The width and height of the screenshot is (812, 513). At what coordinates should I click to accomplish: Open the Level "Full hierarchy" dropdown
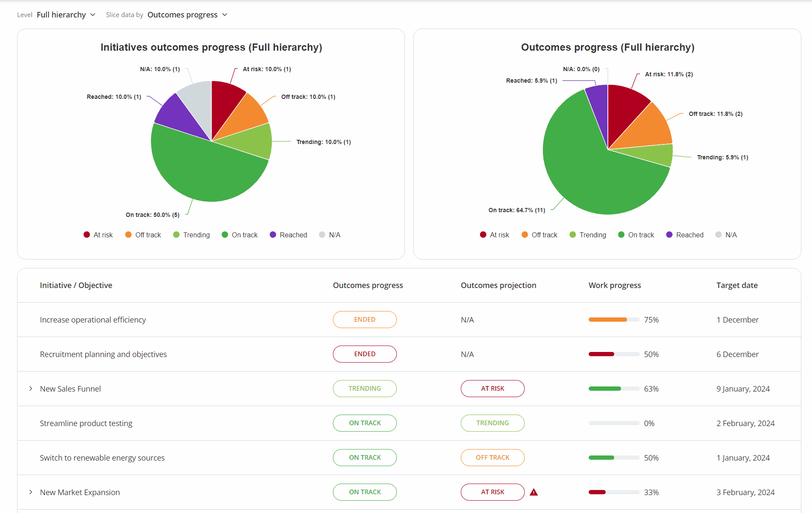(x=66, y=14)
